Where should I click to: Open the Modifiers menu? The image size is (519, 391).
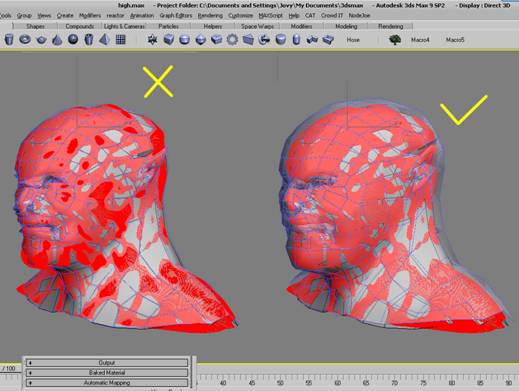90,16
